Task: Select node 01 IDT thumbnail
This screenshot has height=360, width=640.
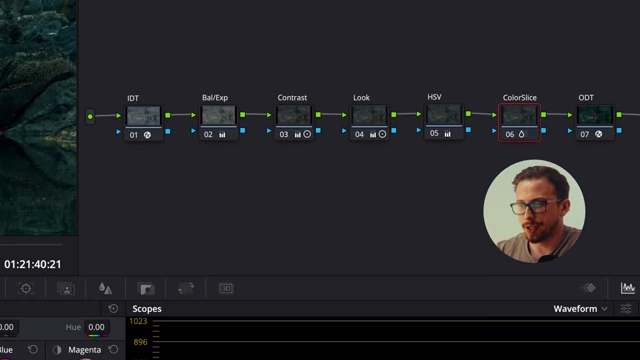Action: tap(143, 116)
